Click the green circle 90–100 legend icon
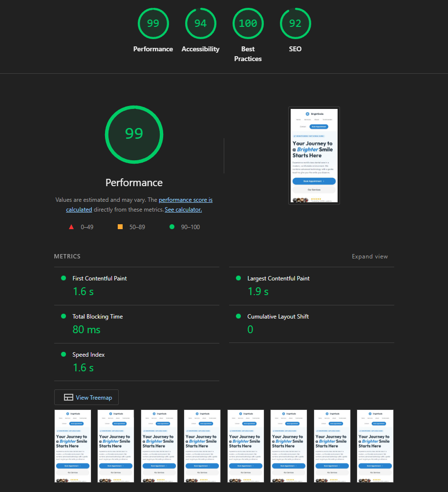 point(171,227)
